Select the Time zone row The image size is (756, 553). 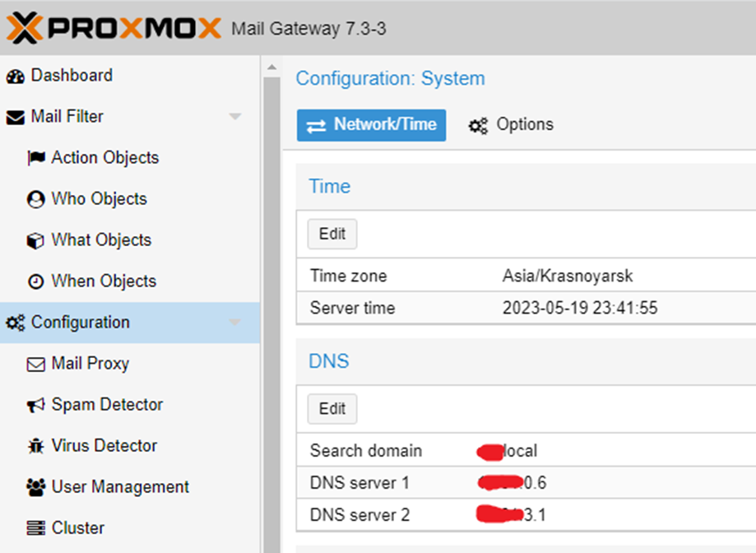coord(526,276)
